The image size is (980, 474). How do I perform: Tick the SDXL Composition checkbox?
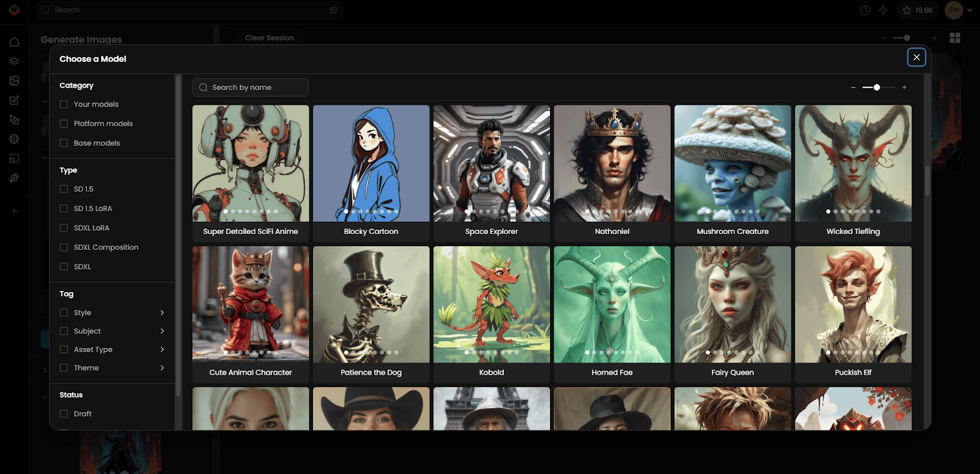64,247
